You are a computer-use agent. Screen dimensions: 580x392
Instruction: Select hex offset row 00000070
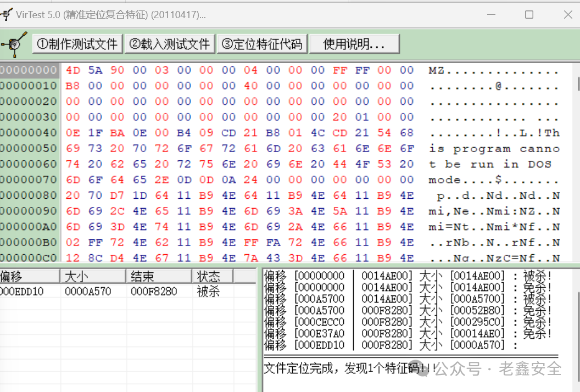tap(29, 180)
